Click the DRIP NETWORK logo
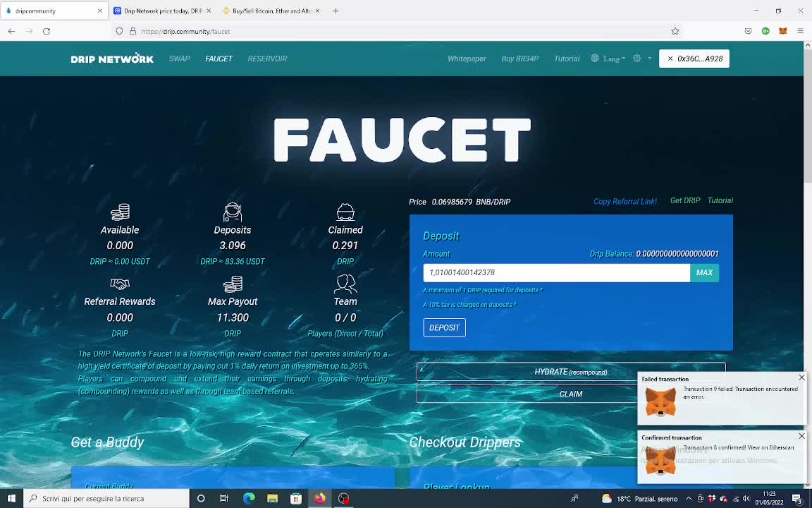Viewport: 812px width, 508px height. tap(112, 58)
